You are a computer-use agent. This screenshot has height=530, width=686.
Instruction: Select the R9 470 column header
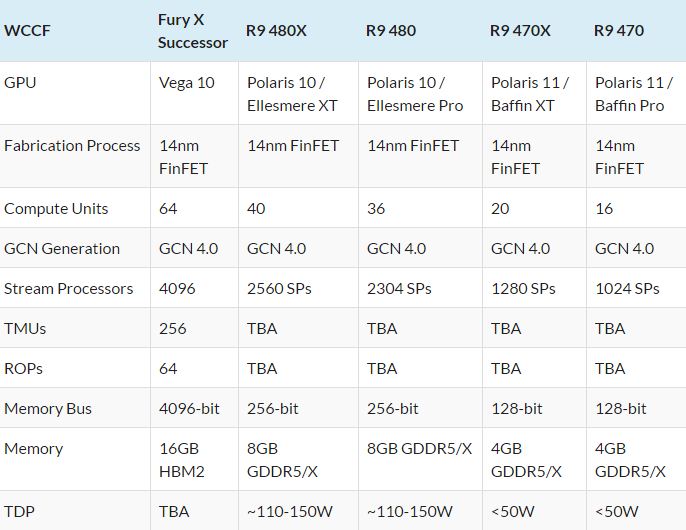619,31
